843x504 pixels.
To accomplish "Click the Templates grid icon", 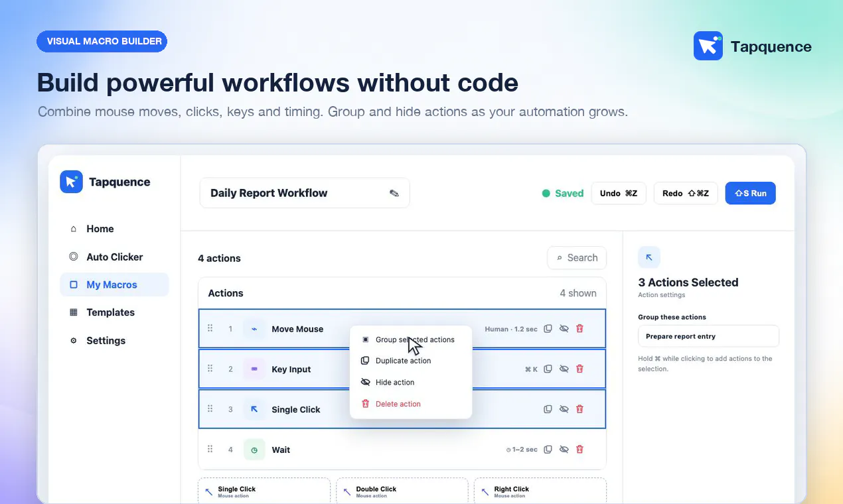I will (x=73, y=312).
